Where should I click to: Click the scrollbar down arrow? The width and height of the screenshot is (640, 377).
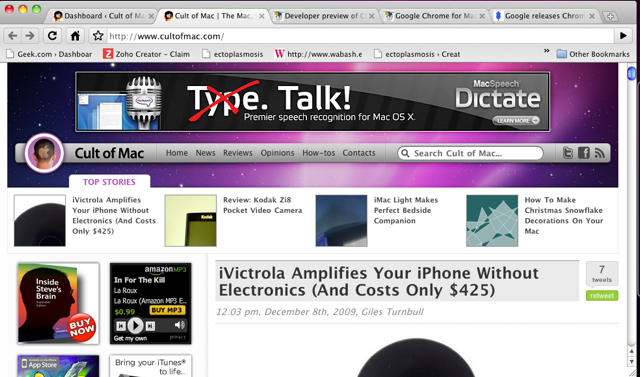point(631,361)
